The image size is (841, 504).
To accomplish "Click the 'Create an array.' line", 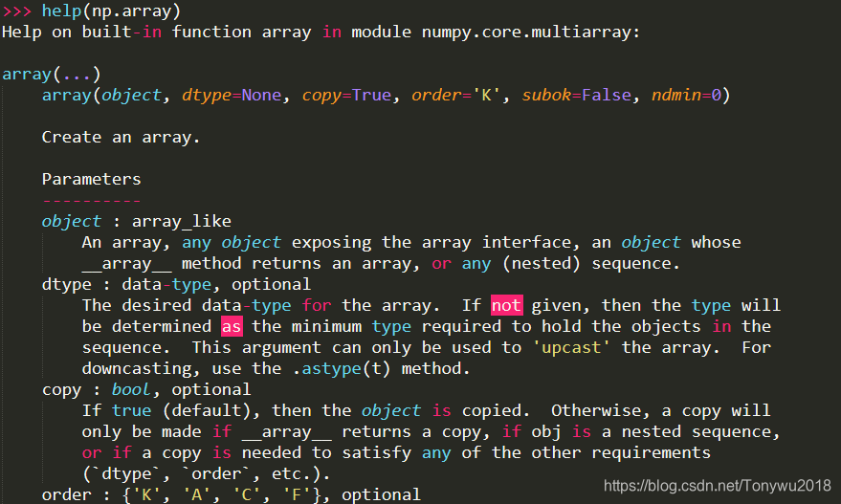I will 121,138.
